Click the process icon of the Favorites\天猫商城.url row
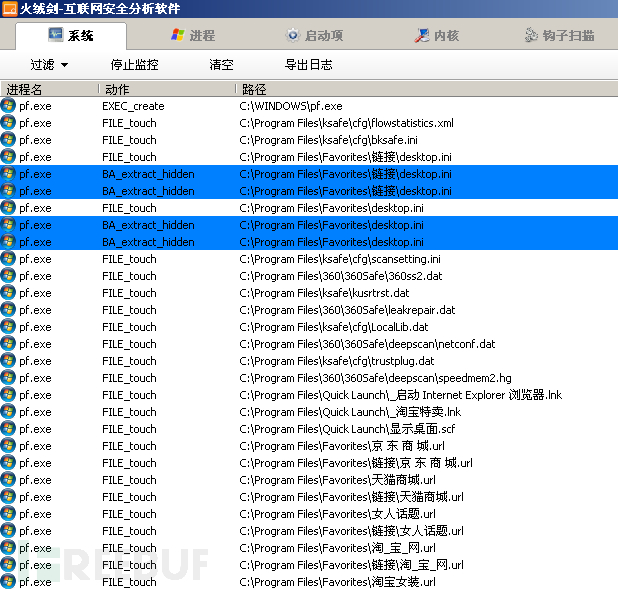The width and height of the screenshot is (618, 589). [x=8, y=479]
